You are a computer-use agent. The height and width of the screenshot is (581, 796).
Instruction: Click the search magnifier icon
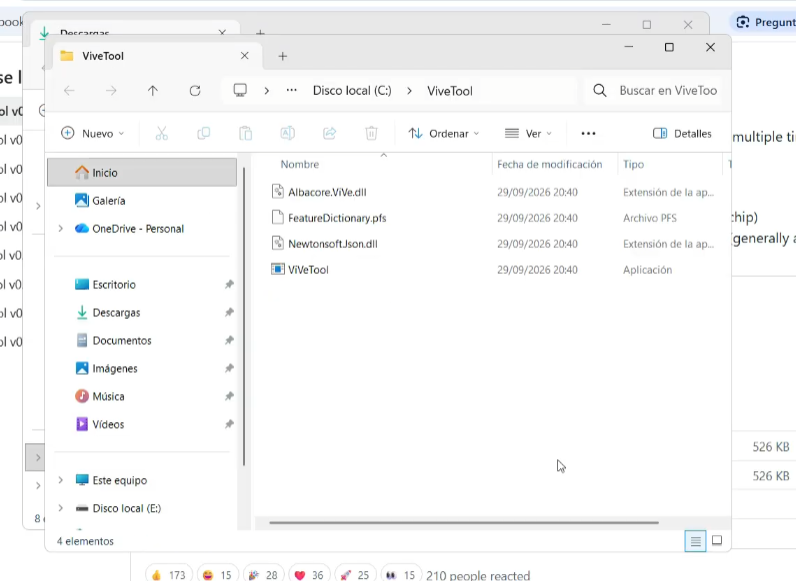pyautogui.click(x=600, y=90)
